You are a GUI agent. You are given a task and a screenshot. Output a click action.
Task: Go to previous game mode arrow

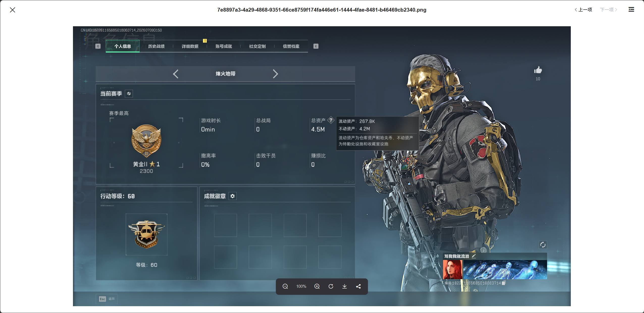click(176, 74)
